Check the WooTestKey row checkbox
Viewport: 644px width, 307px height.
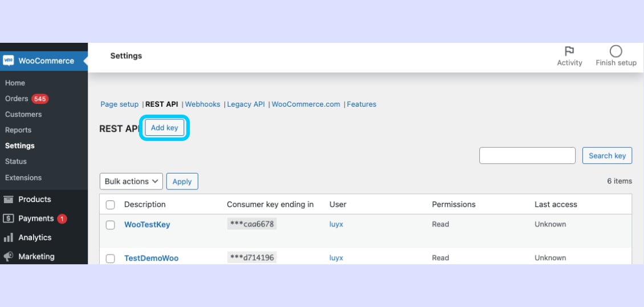(110, 225)
